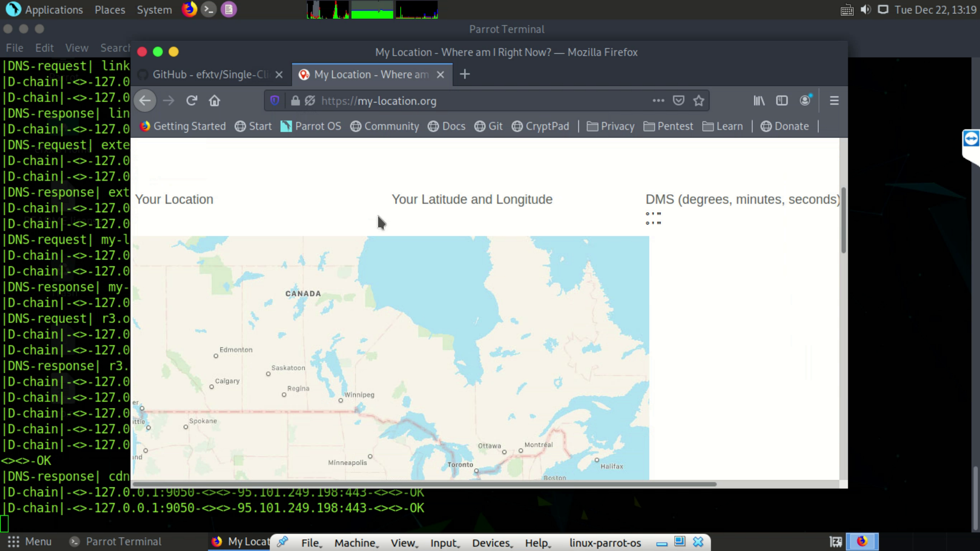Bookmark this page with the star
Viewport: 980px width, 551px height.
click(699, 101)
